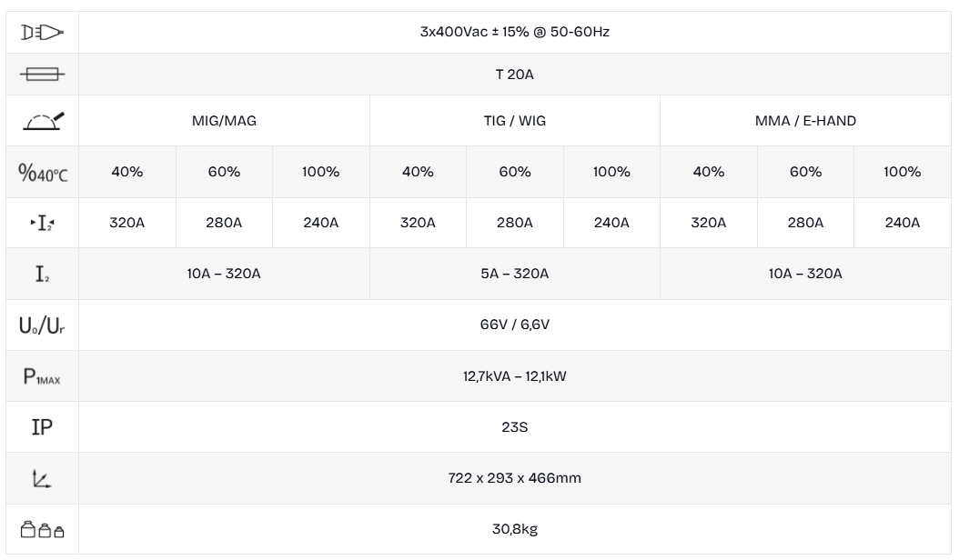Screen dimensions: 959x560
Task: Click the 722 x 293 x 466mm dimensions
Action: coord(514,478)
